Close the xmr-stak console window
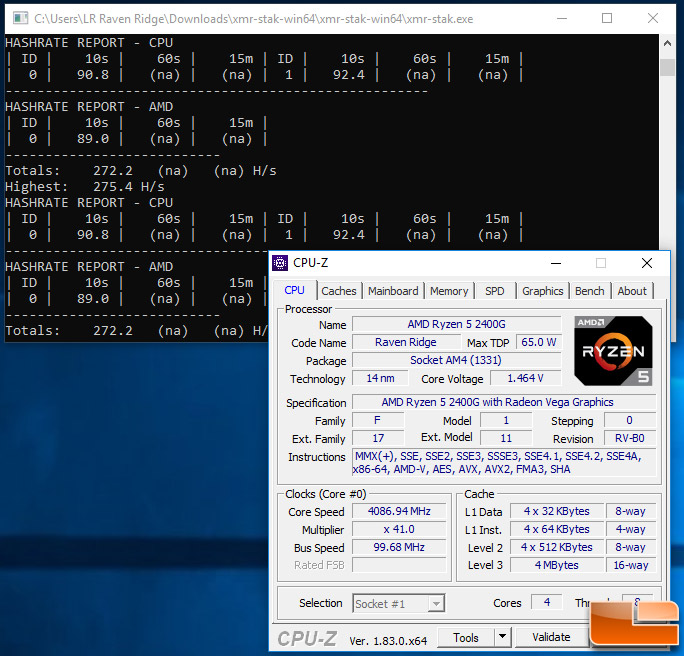 (653, 18)
